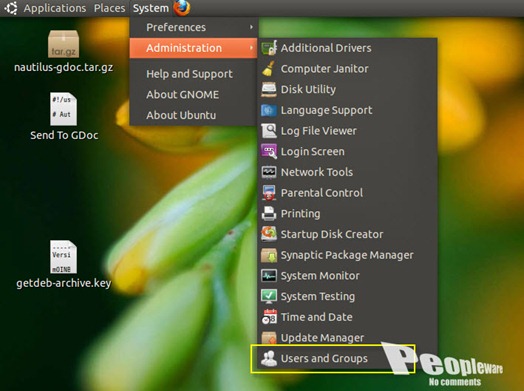Screen dimensions: 524x391
Task: Select the nautilus-gdoc.tar.gz file name label
Action: click(x=63, y=68)
